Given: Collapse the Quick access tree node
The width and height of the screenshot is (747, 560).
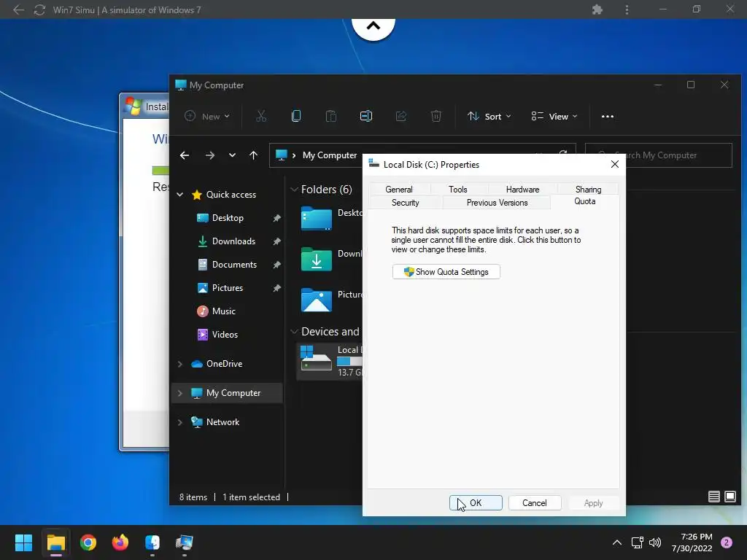Looking at the screenshot, I should [x=180, y=194].
